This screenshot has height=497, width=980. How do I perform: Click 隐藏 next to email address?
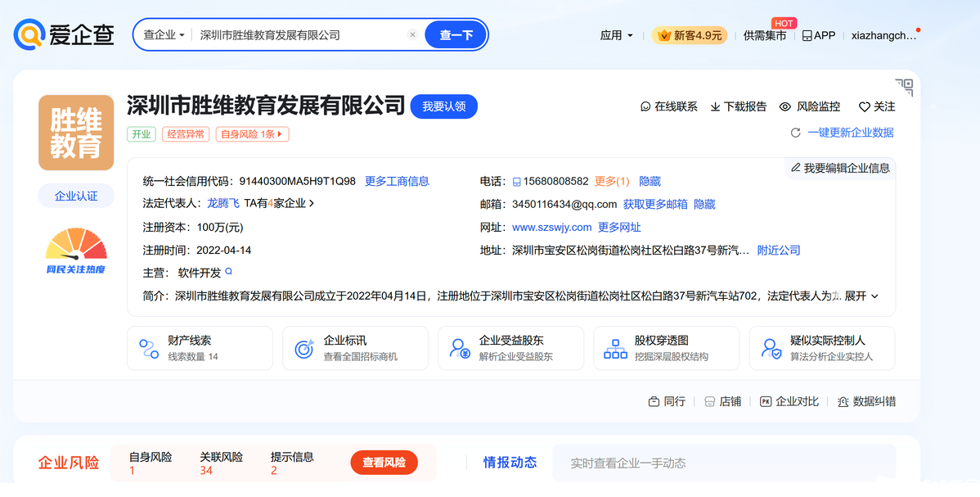tap(704, 204)
